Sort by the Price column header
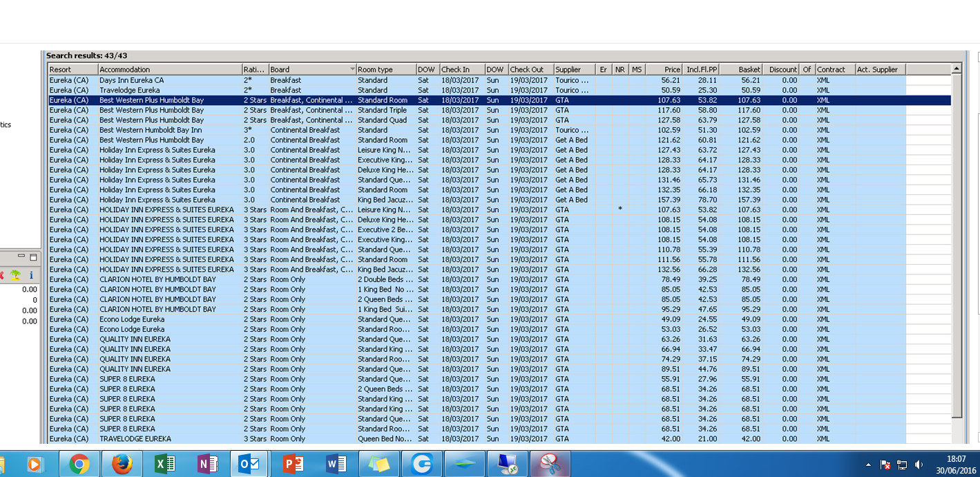The width and height of the screenshot is (980, 477). point(664,70)
